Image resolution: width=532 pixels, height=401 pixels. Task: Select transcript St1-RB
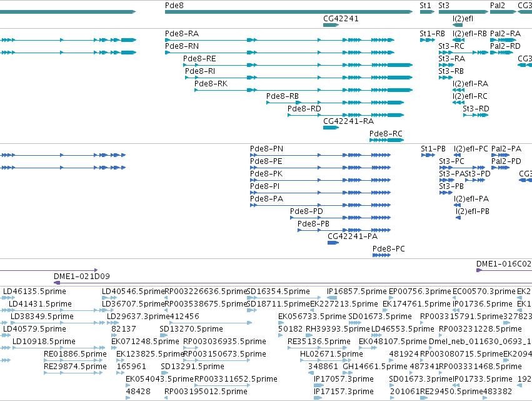(x=428, y=40)
